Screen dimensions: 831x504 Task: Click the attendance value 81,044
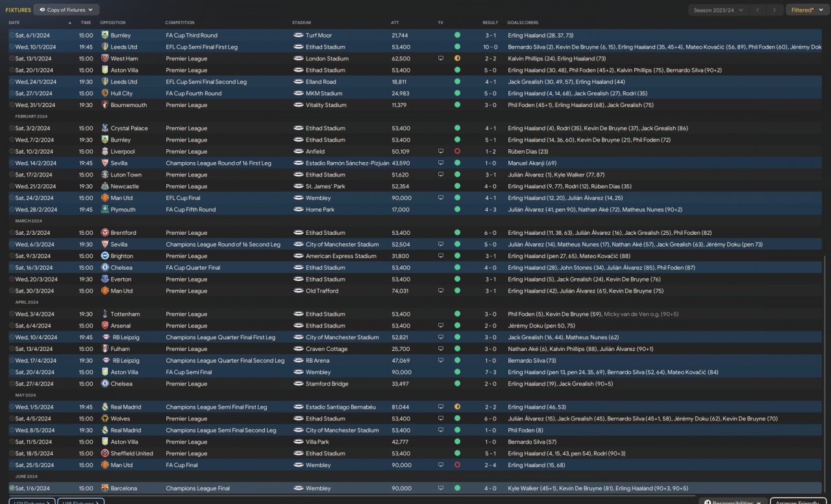pos(401,407)
